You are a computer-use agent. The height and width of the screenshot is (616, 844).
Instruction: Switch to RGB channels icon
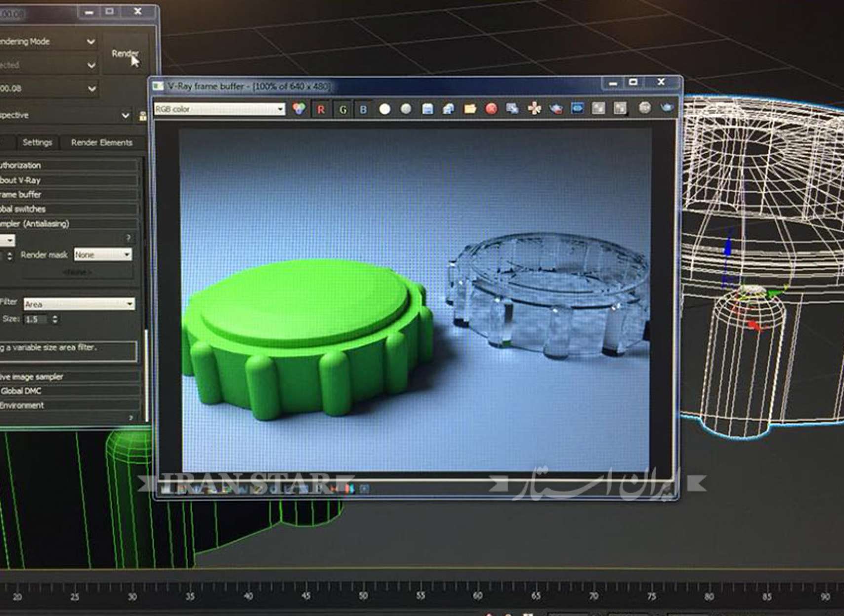coord(299,109)
